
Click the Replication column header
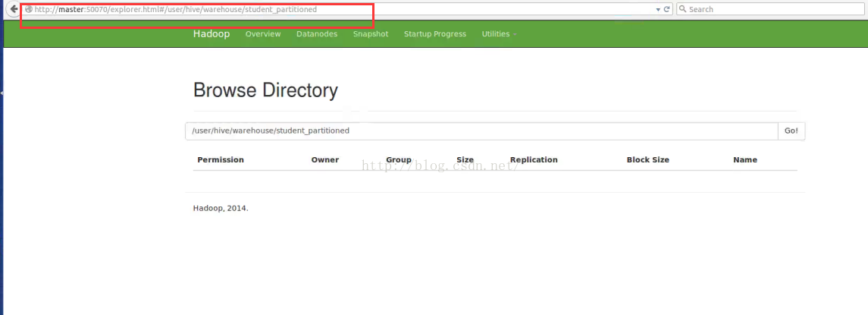click(534, 159)
